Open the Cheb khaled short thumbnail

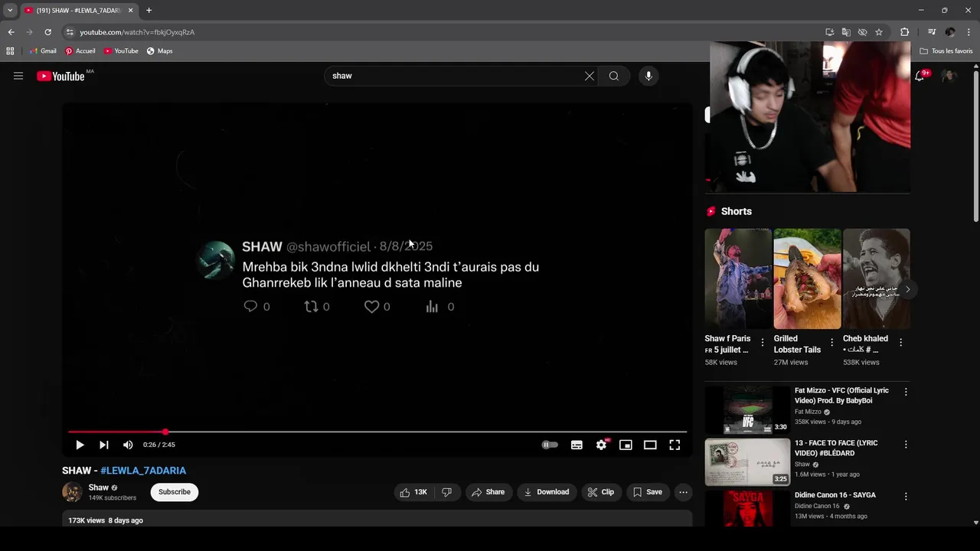click(x=876, y=279)
